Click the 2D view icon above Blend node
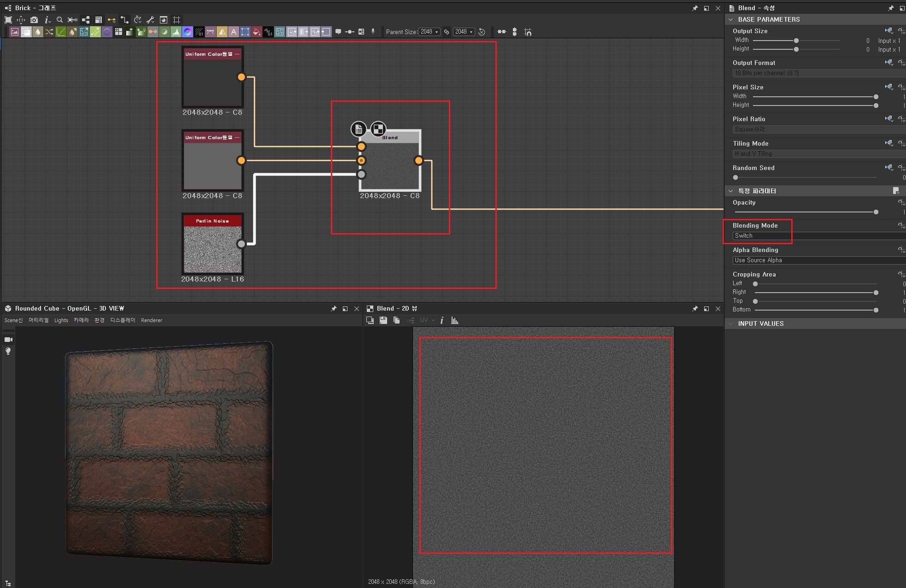Screen dimensions: 906x588 pos(378,129)
